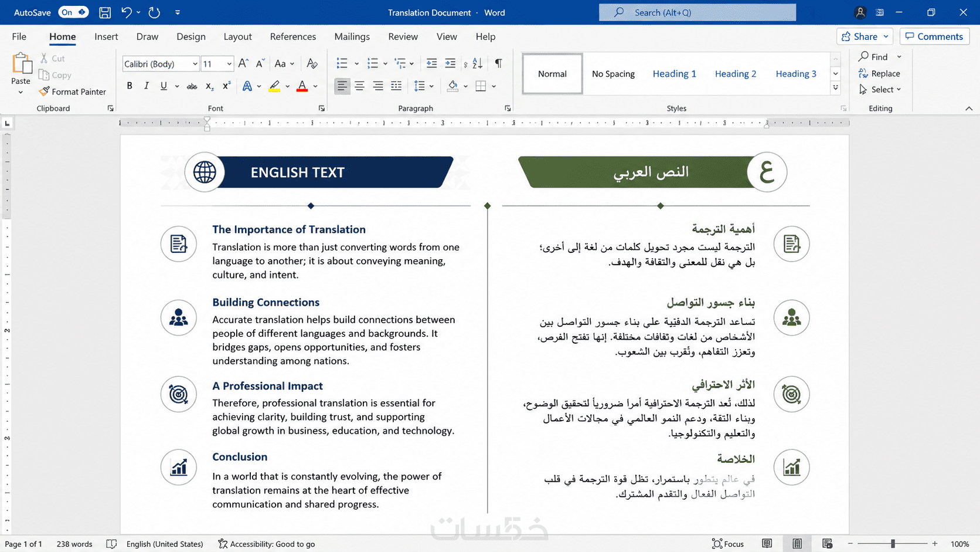The width and height of the screenshot is (980, 552).
Task: Open the References ribbon tab
Action: (293, 36)
